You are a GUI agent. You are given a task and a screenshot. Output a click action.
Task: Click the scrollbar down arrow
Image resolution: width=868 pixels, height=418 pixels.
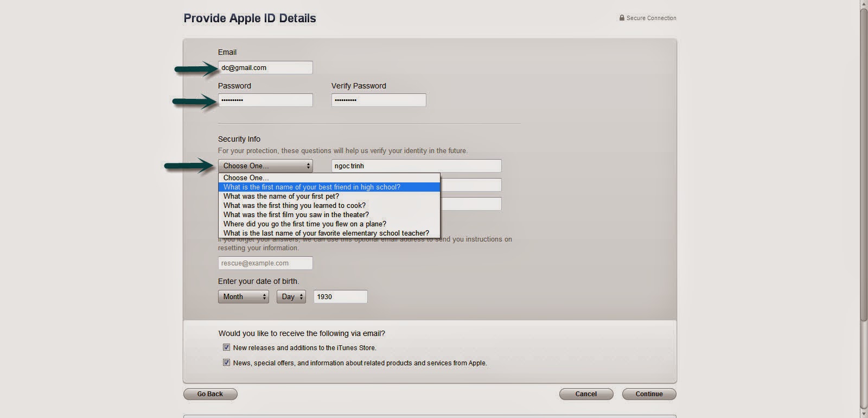[x=864, y=414]
